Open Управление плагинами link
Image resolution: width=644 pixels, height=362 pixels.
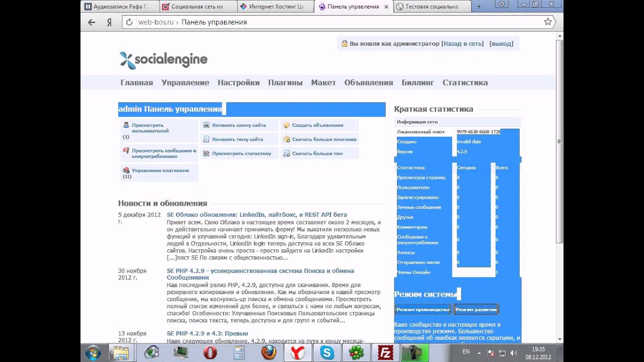pyautogui.click(x=160, y=170)
